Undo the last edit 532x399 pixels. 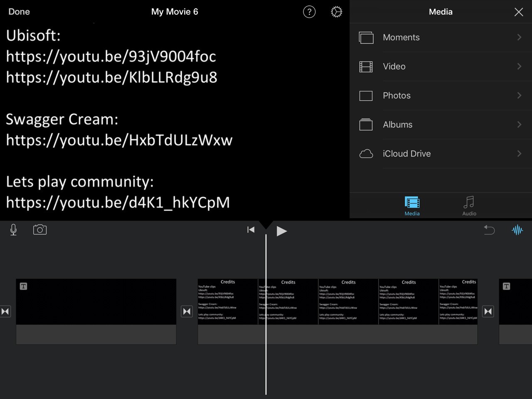click(x=489, y=229)
